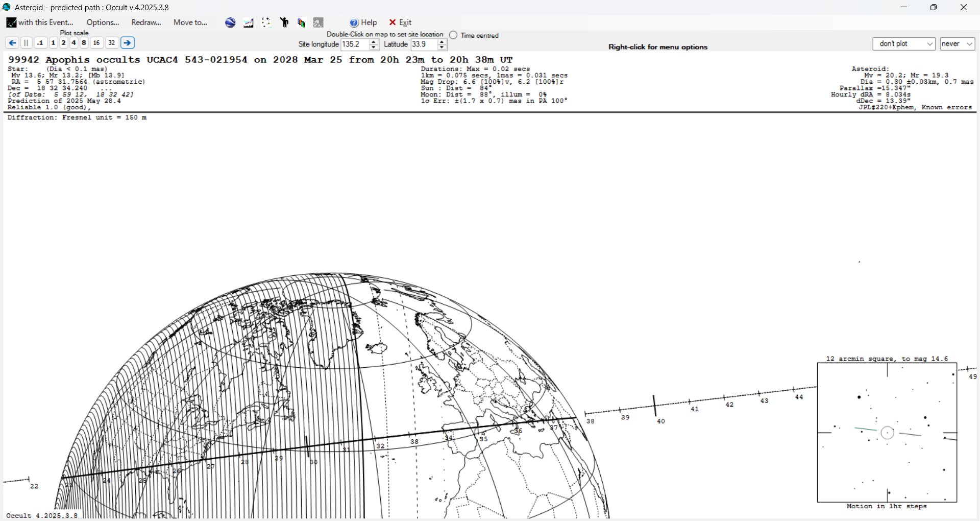Set plot scale to 1

[53, 43]
